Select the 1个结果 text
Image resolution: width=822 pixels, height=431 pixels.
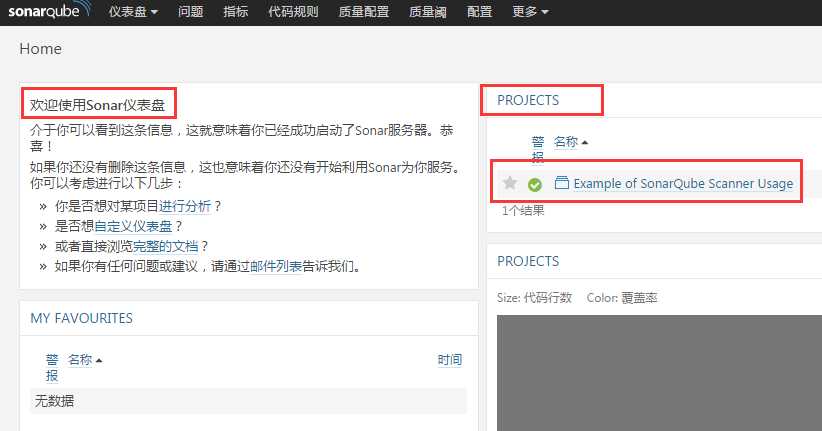click(x=523, y=211)
